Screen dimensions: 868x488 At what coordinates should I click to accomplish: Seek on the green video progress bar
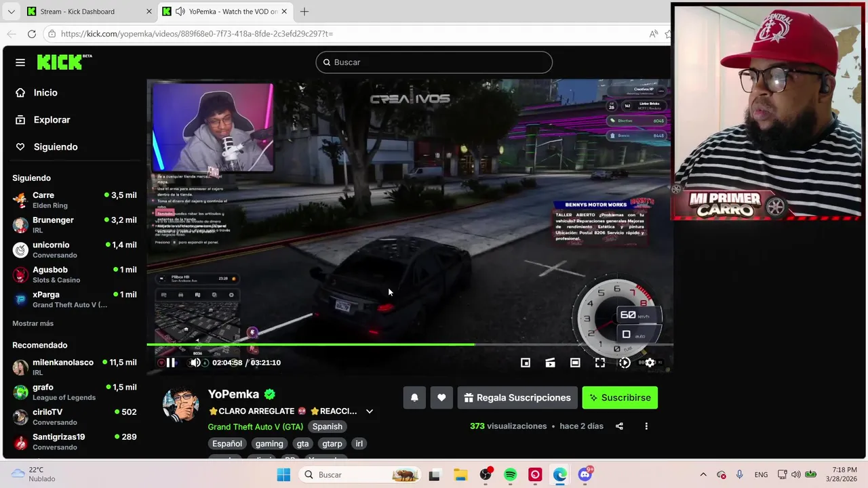(410, 344)
